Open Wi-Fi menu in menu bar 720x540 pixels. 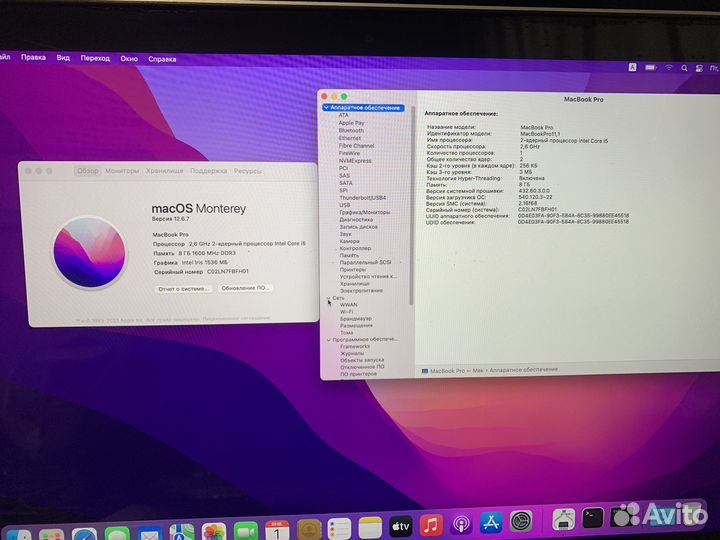coord(669,68)
